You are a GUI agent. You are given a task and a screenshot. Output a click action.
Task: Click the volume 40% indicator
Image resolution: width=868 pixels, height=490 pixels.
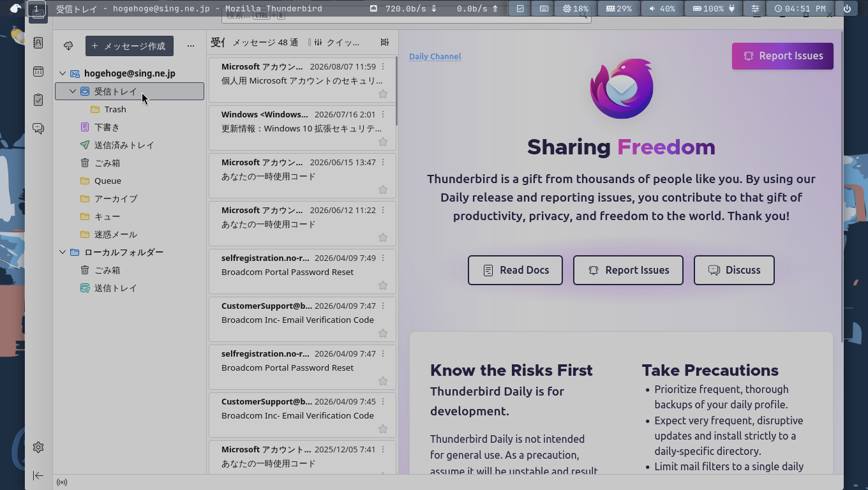[661, 9]
